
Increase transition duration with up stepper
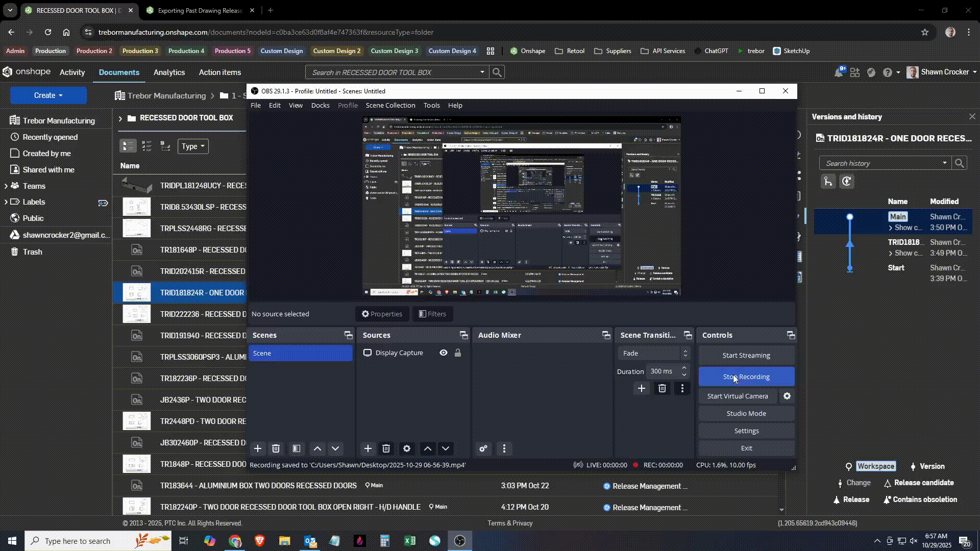click(684, 368)
